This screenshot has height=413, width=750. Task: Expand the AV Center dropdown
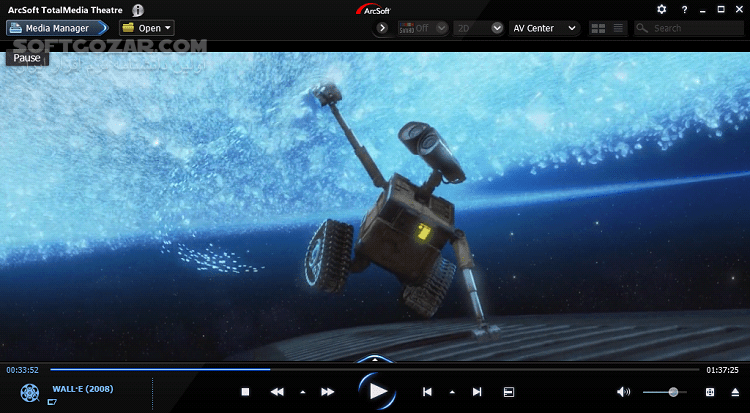click(x=545, y=28)
